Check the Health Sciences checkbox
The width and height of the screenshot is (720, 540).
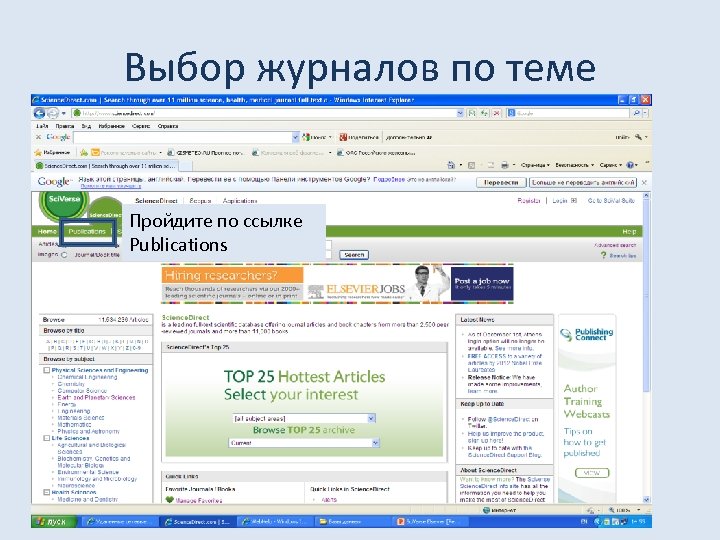pyautogui.click(x=46, y=492)
